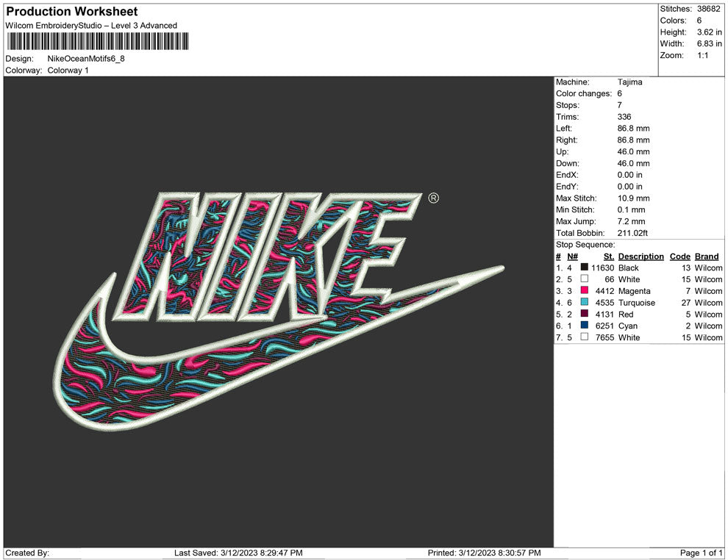The height and width of the screenshot is (560, 728).
Task: Click the 'Turquoise' description text
Action: (637, 303)
